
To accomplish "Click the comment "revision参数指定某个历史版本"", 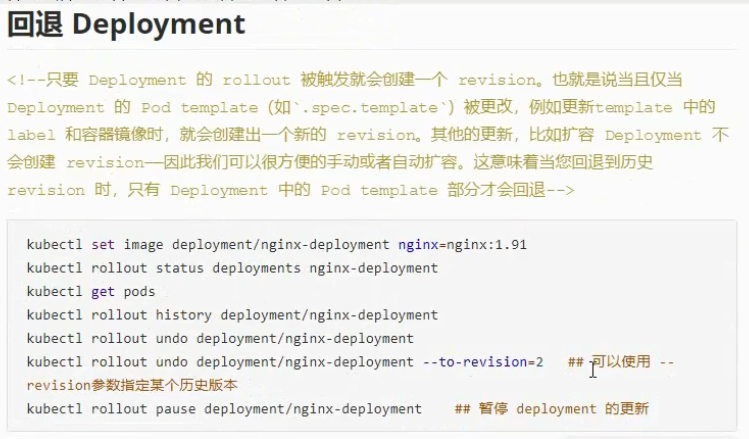I will click(x=132, y=385).
